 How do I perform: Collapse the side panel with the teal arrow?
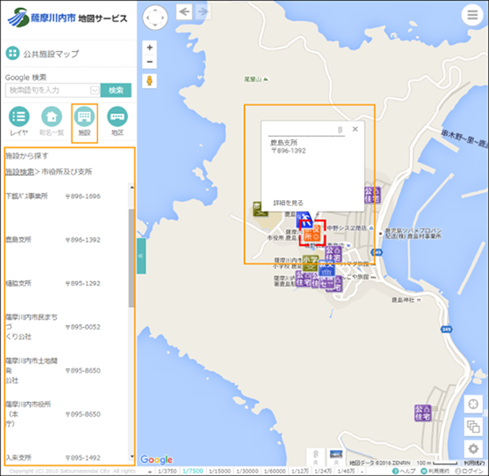141,256
